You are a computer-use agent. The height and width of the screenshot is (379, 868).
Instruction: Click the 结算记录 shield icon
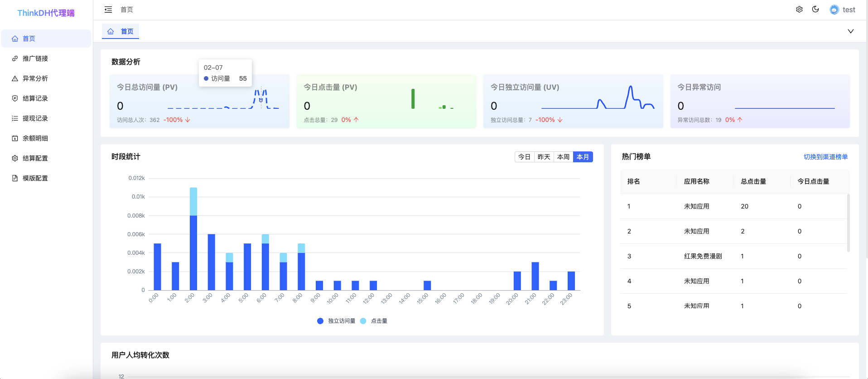click(x=15, y=98)
